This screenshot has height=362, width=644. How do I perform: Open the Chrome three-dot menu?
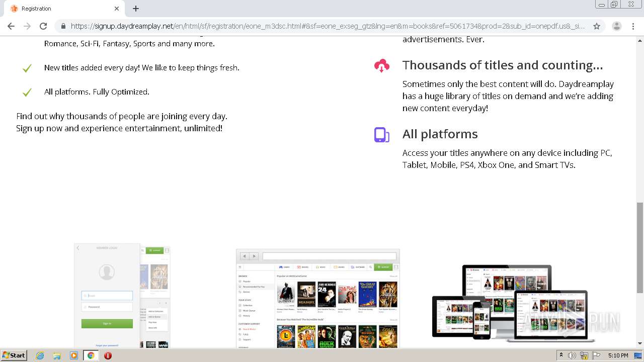point(633,26)
